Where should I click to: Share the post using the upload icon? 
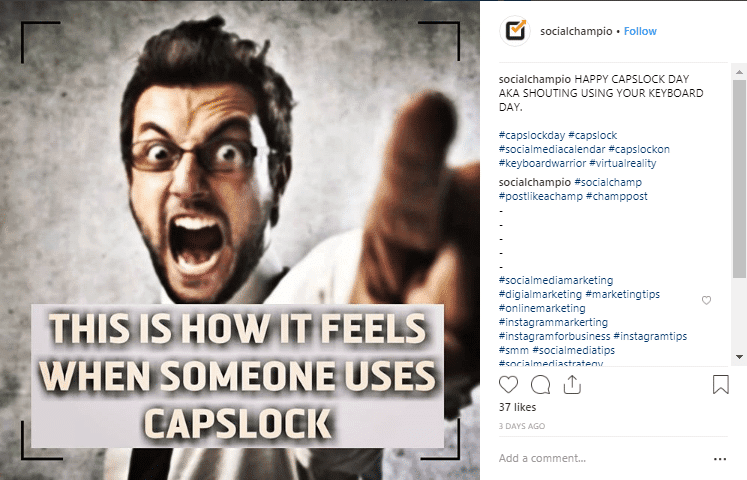(x=572, y=385)
